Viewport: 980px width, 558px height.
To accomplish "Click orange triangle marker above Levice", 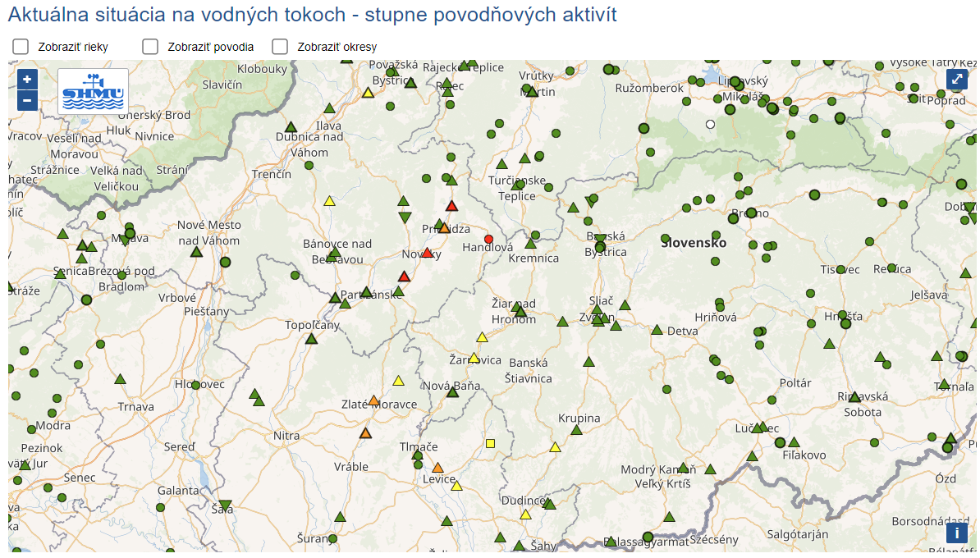I will tap(437, 468).
